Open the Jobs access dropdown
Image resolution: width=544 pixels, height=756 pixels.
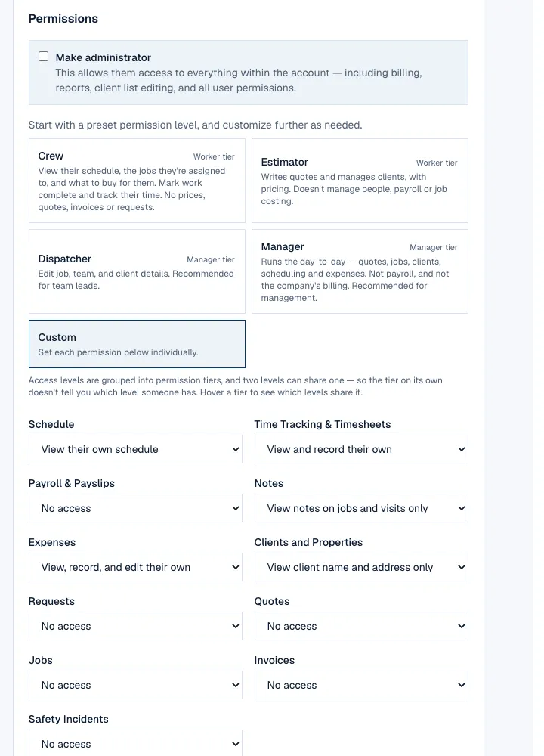(135, 685)
